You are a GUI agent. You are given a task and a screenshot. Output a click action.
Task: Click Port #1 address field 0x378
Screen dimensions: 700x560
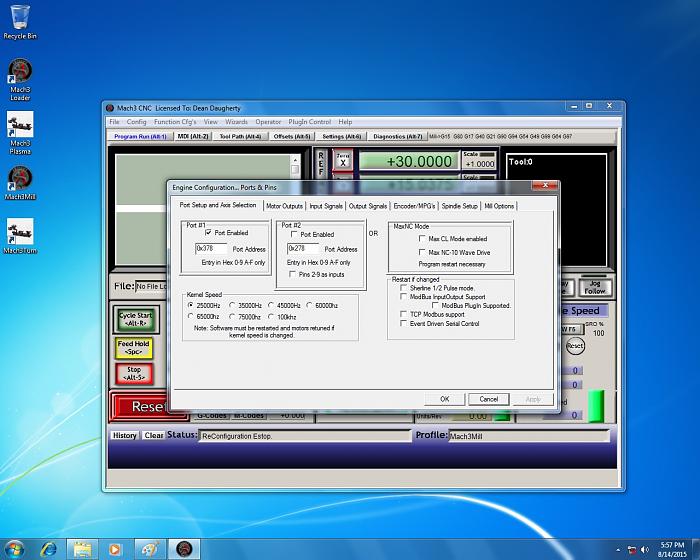211,249
